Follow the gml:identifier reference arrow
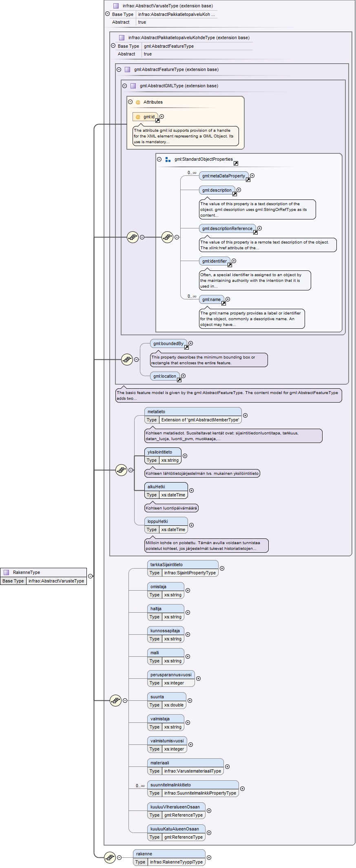 click(230, 265)
